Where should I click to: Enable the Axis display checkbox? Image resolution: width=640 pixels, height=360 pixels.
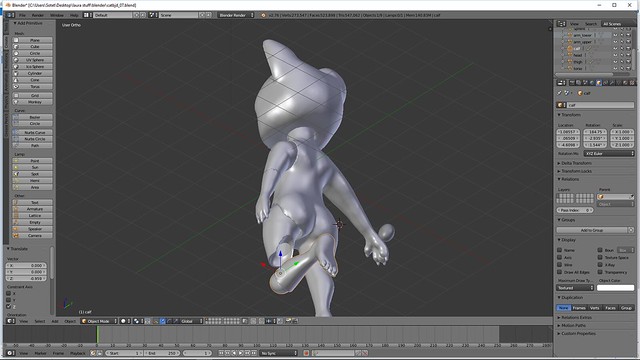[560, 257]
